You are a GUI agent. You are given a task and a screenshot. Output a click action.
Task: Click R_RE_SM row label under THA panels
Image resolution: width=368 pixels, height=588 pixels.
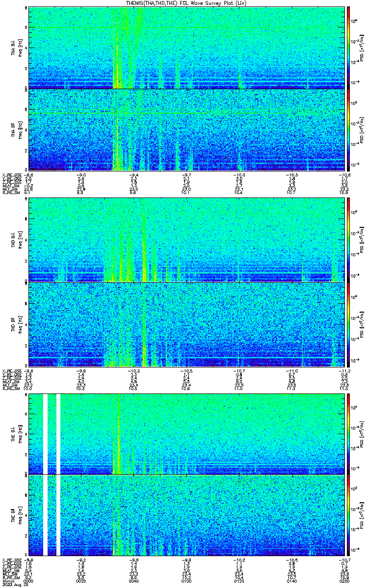pos(10,193)
